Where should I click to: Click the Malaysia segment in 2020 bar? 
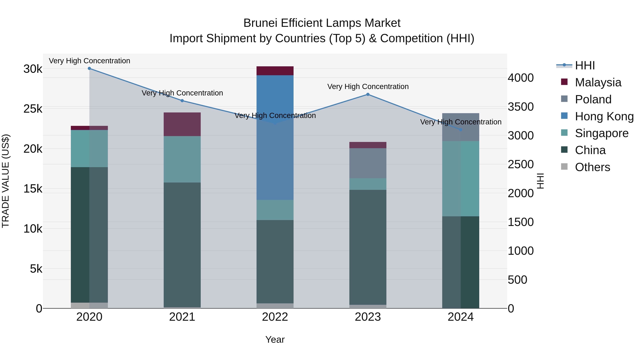89,128
